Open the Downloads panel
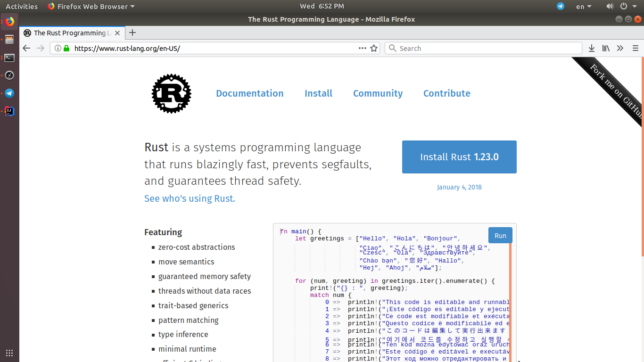644x362 pixels. [592, 48]
